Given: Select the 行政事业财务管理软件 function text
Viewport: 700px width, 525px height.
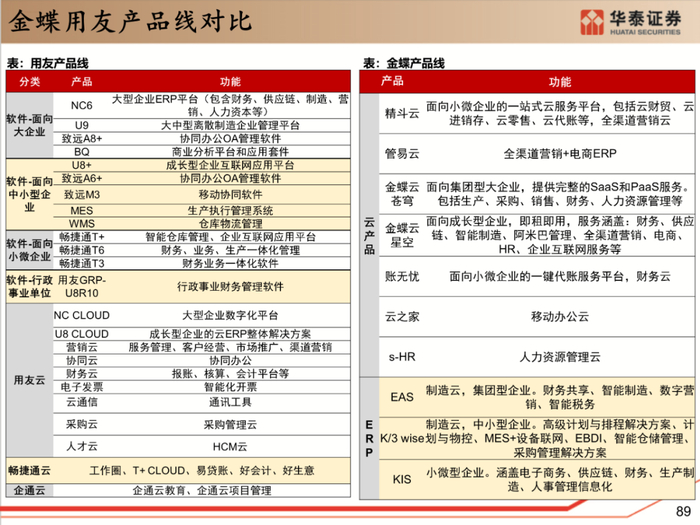Looking at the screenshot, I should [x=230, y=287].
